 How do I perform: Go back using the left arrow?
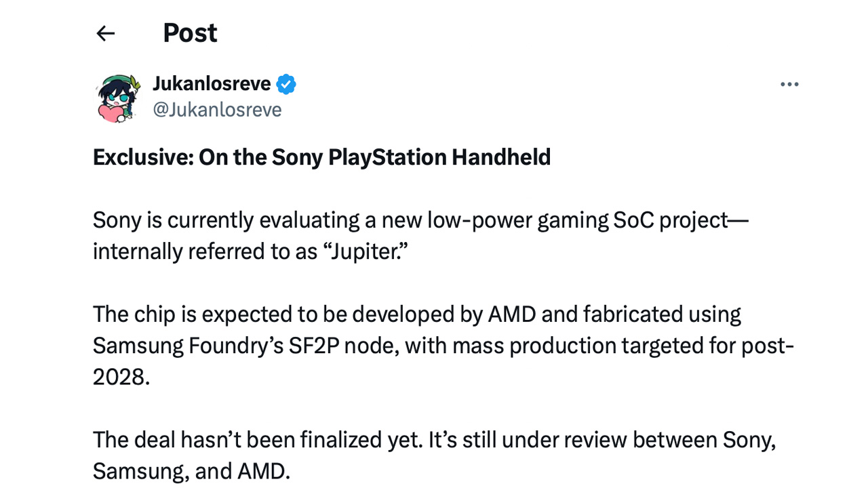106,33
